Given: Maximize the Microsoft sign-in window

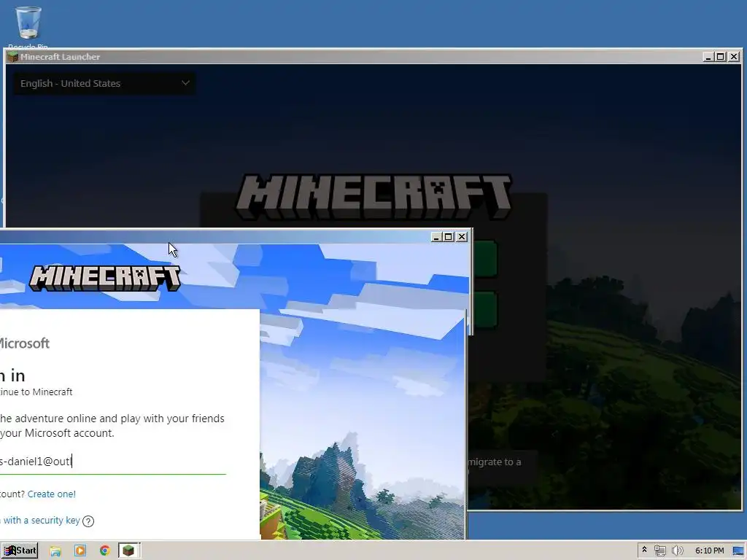Looking at the screenshot, I should tap(449, 237).
